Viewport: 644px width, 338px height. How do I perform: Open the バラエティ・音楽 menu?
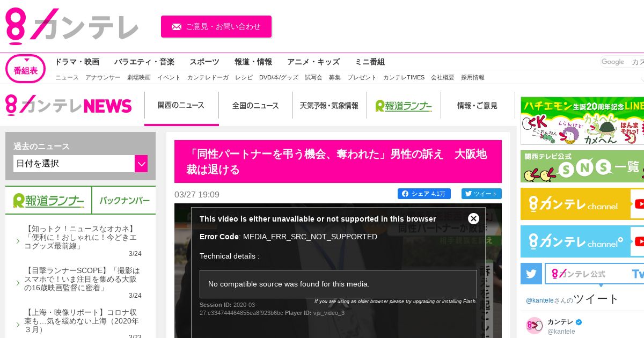(144, 62)
